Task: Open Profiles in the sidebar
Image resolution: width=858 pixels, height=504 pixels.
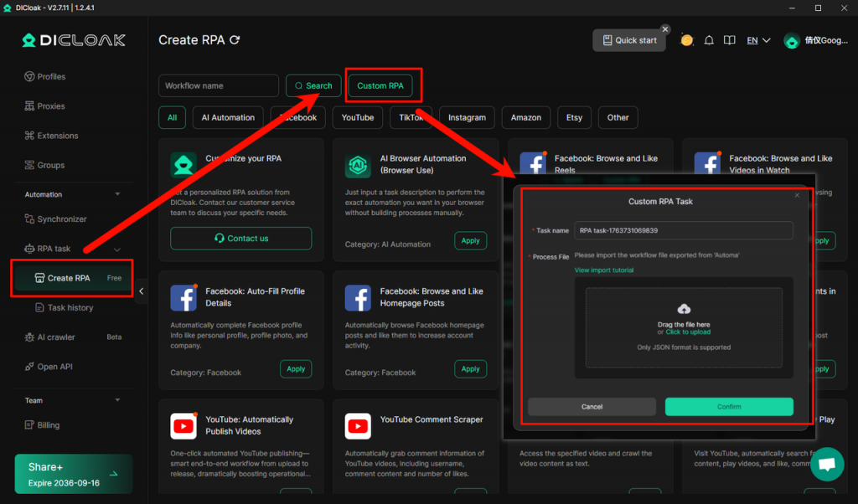Action: (x=51, y=76)
